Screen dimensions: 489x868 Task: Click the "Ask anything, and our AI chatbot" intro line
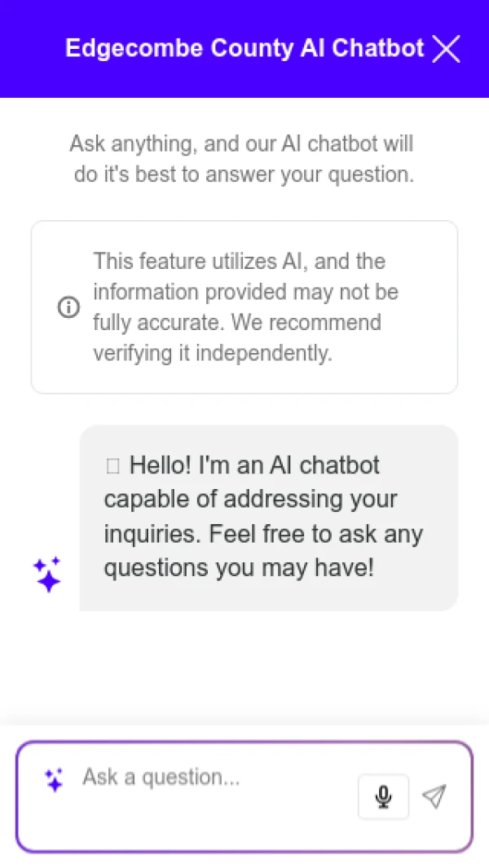pos(241,144)
